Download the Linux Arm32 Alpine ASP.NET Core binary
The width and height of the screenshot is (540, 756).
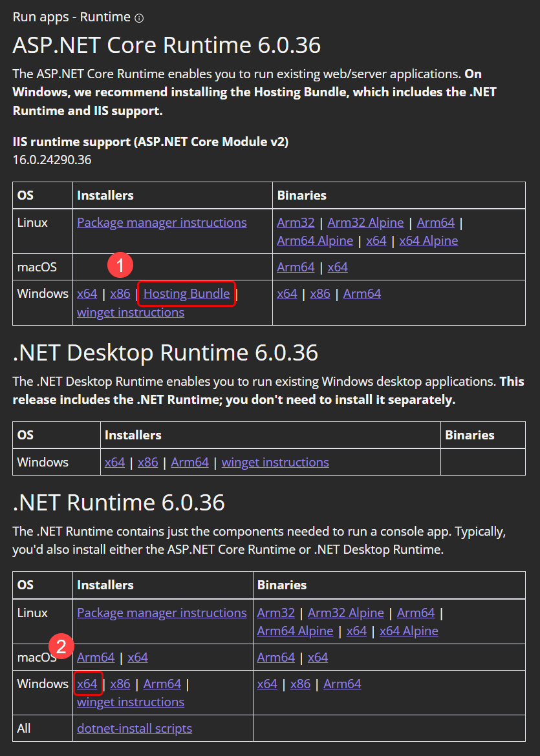pos(365,222)
